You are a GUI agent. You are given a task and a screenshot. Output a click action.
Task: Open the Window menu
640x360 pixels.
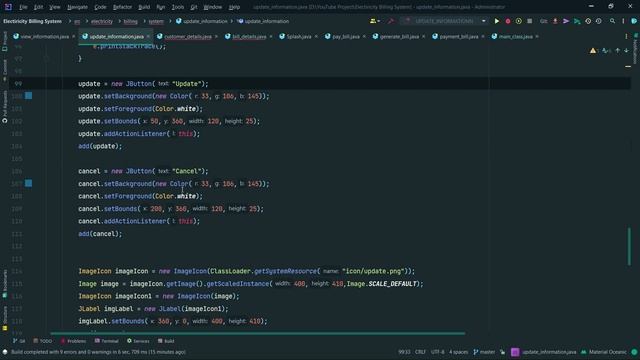coord(213,7)
